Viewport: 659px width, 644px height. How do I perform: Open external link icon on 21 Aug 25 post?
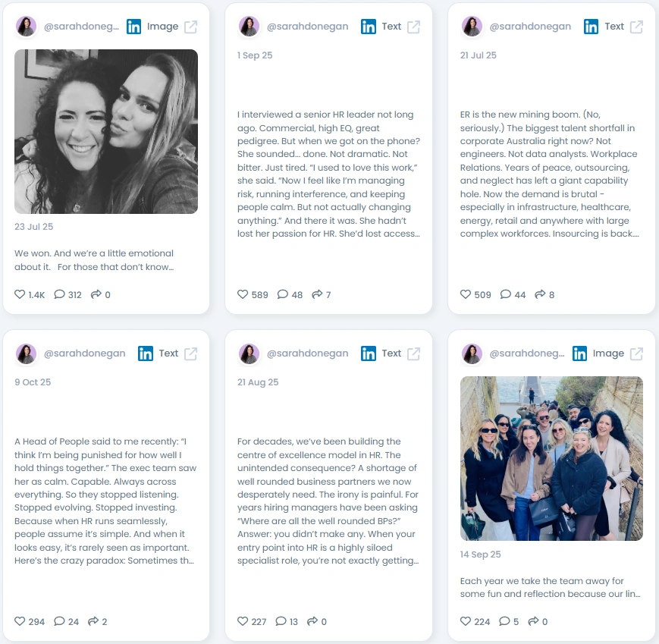[413, 354]
